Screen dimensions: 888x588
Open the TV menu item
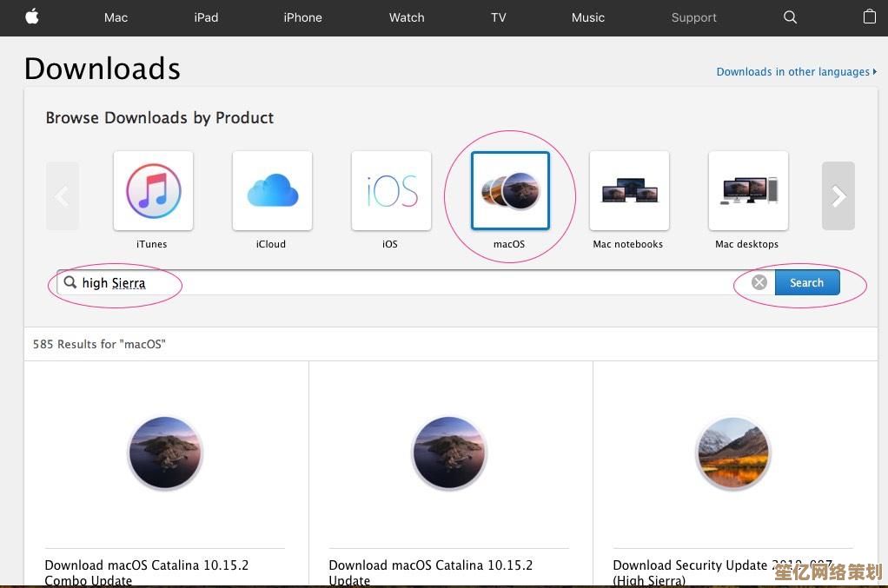[x=499, y=17]
